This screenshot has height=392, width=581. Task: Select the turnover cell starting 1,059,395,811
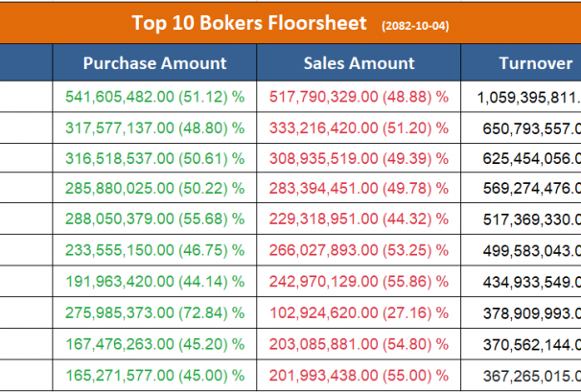point(527,97)
